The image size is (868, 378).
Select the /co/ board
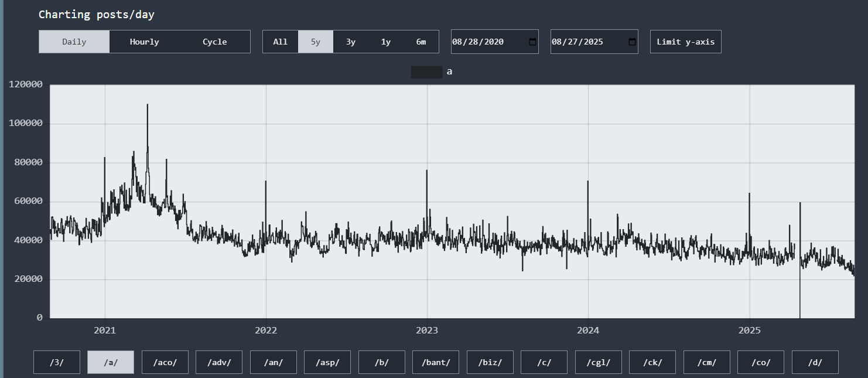pyautogui.click(x=761, y=362)
